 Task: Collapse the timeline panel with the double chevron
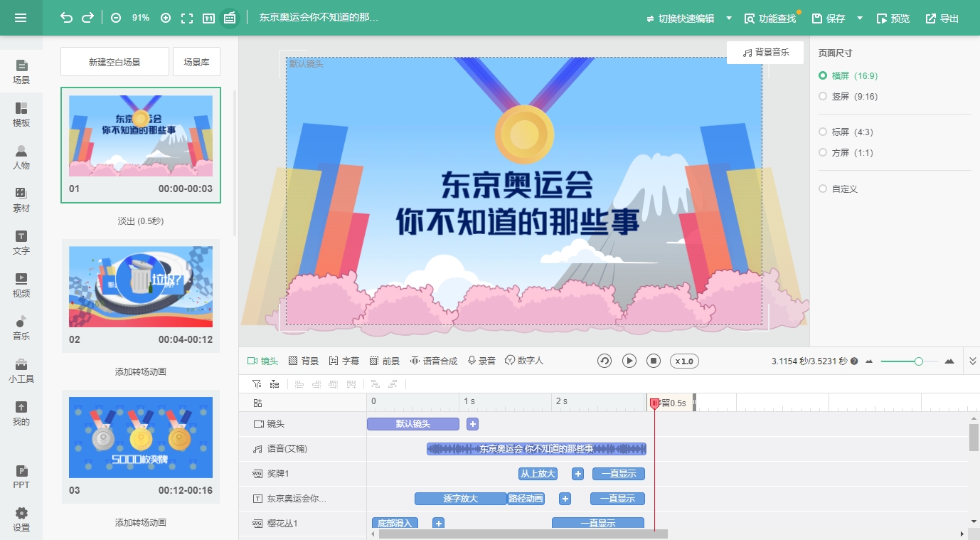click(973, 361)
